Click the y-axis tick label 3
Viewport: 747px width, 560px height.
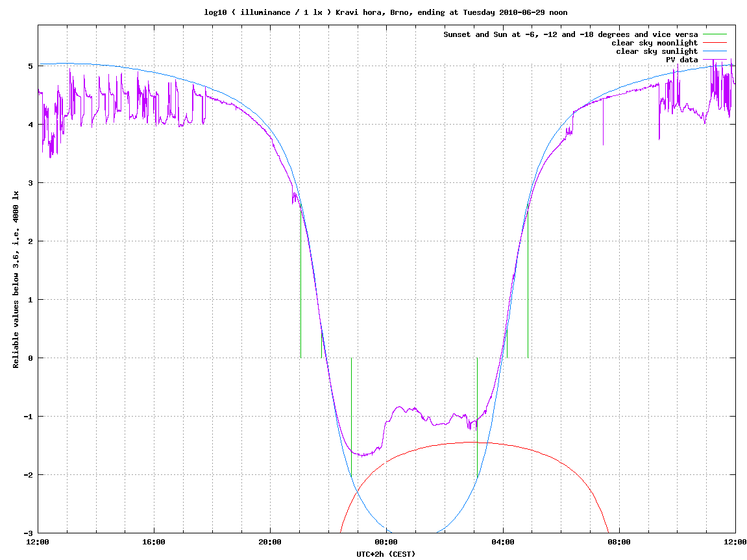point(31,183)
